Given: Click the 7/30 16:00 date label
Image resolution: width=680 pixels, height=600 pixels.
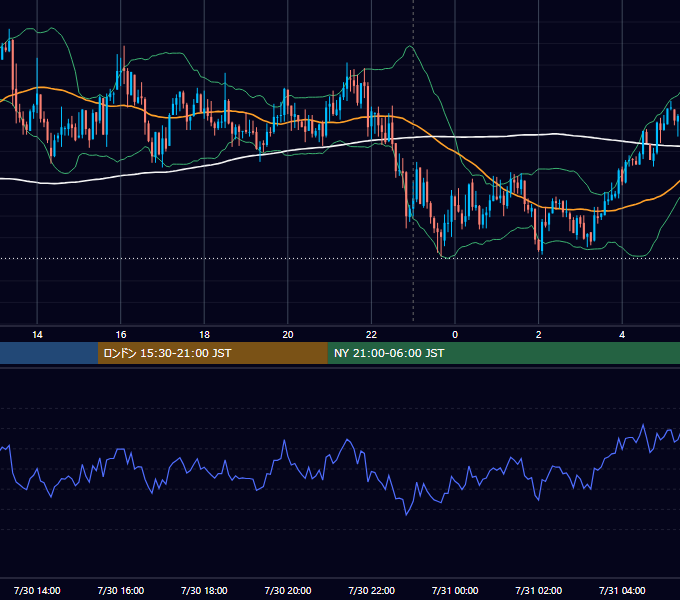Looking at the screenshot, I should [x=121, y=590].
